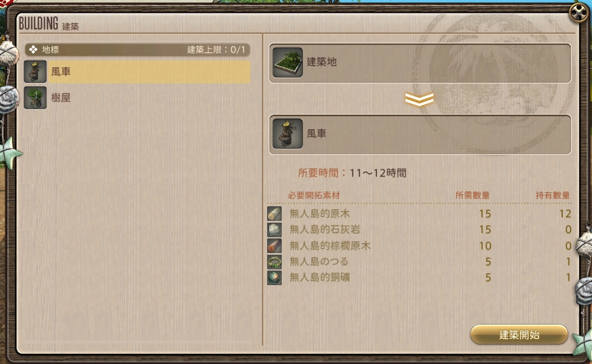
Task: Click the 無人島的原木 material row name
Action: click(319, 214)
